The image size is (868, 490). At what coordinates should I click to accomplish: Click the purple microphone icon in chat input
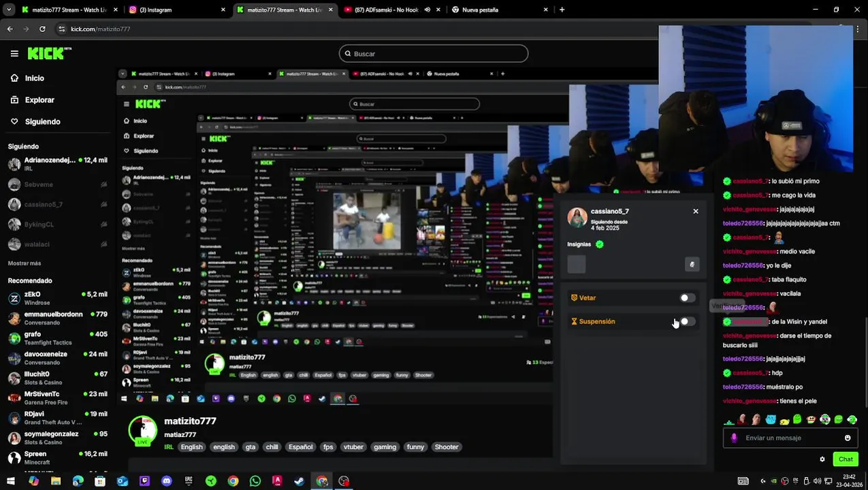coord(734,438)
